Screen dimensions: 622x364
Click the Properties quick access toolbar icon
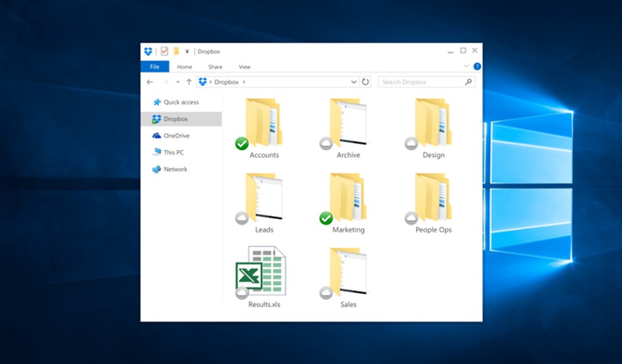[164, 51]
